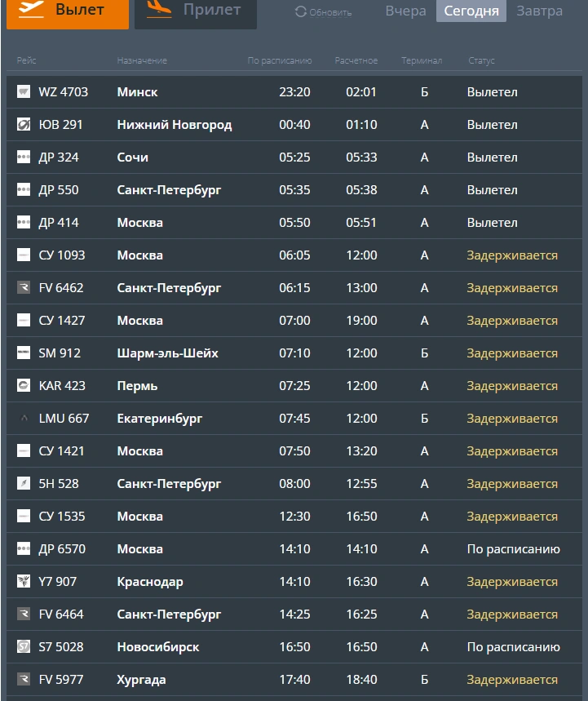Click scheduled time 23:20 of WZ 4703

coord(294,91)
